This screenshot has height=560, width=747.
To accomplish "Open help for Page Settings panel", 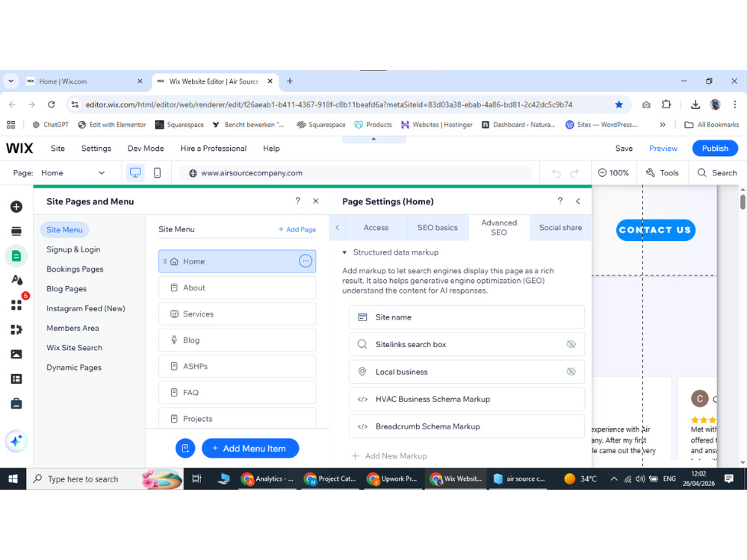I will click(560, 201).
